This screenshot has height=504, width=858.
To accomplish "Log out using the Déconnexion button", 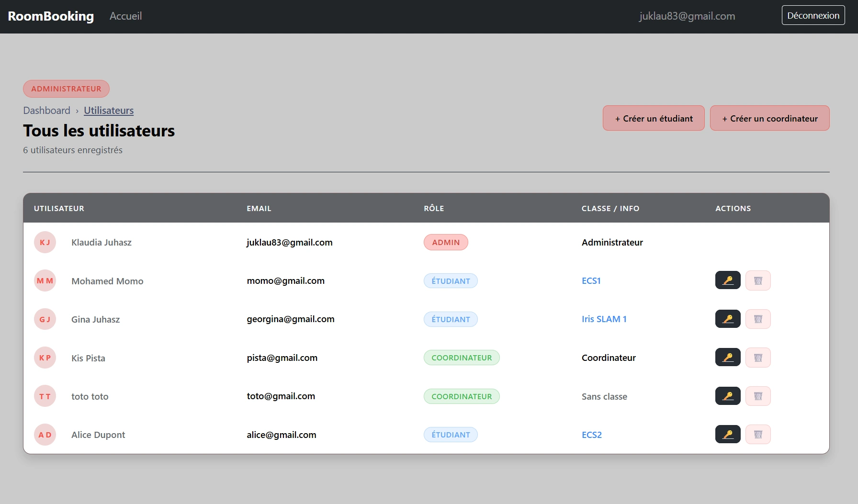I will coord(813,15).
